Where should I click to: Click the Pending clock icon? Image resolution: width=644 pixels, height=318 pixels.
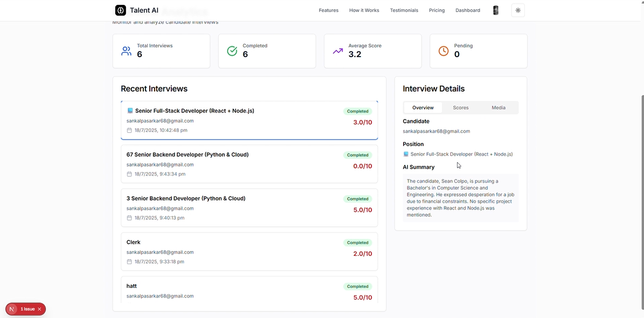click(444, 51)
